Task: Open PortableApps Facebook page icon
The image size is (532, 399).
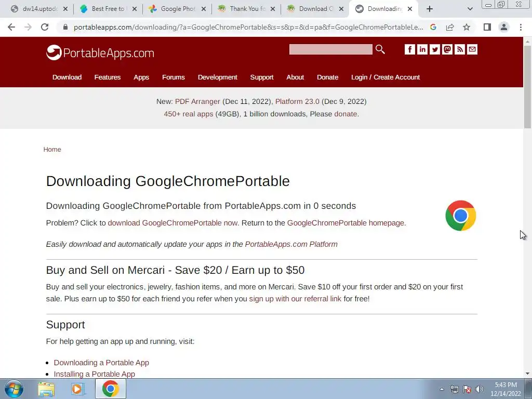Action: [x=410, y=49]
